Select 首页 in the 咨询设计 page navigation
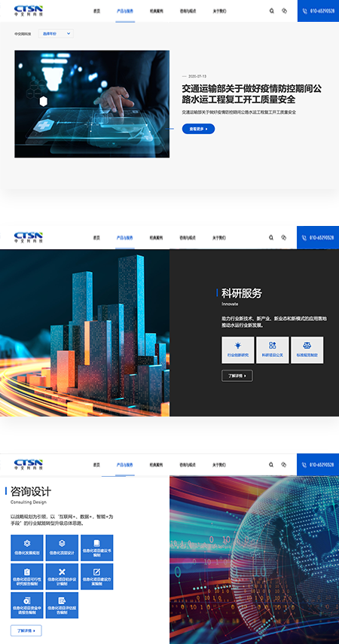This screenshot has width=339, height=644. tap(96, 465)
